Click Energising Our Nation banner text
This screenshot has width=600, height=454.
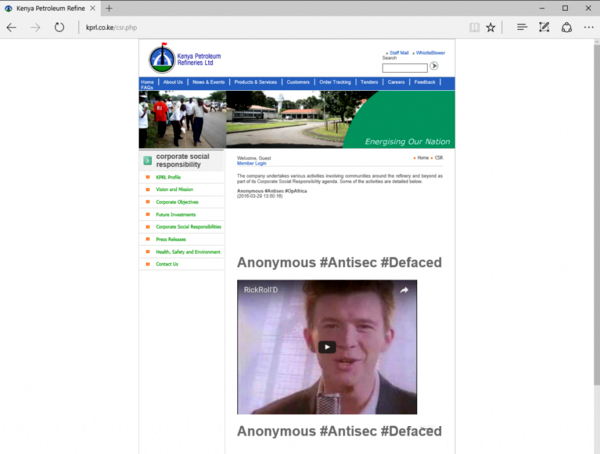[408, 142]
